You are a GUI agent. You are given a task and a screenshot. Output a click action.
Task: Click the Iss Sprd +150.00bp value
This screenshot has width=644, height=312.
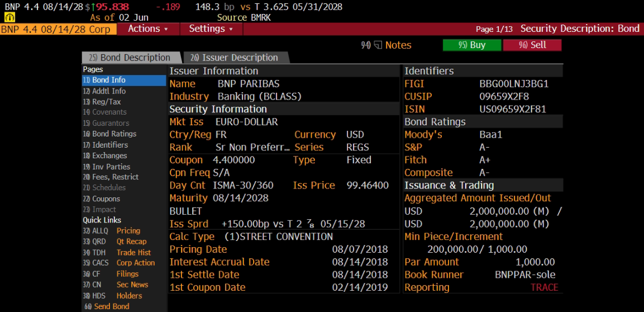[293, 224]
